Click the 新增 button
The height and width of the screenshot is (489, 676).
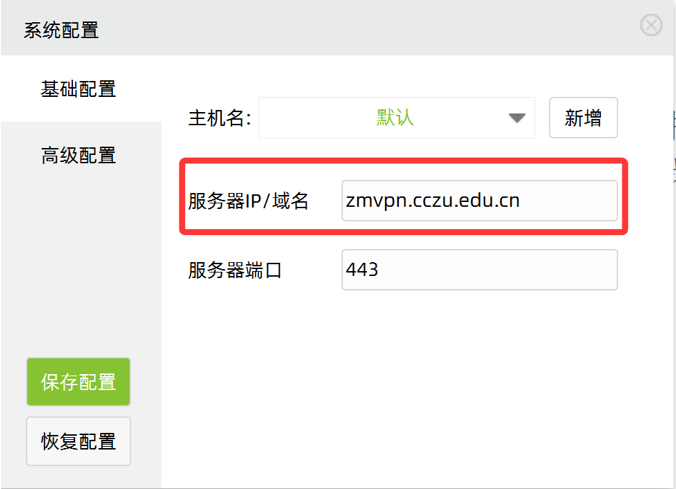pyautogui.click(x=583, y=118)
